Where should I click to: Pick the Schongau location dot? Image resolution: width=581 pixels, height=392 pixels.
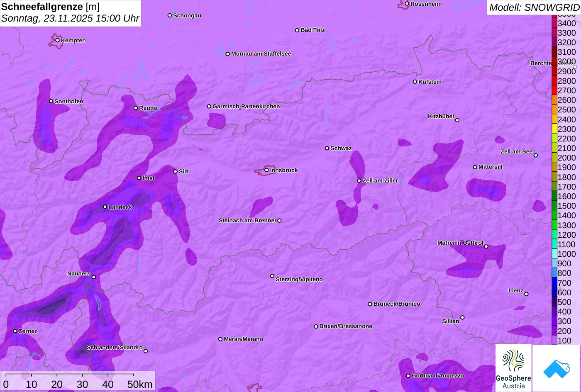pyautogui.click(x=170, y=15)
